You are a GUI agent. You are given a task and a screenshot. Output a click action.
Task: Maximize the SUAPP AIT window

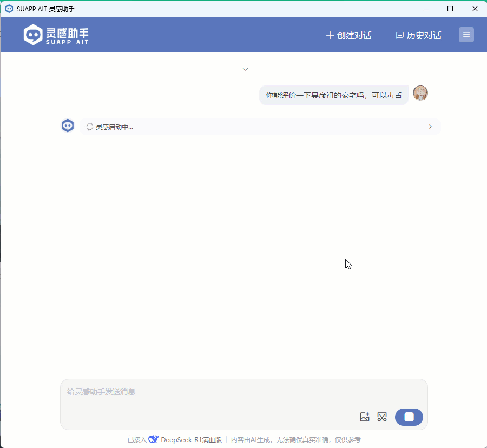tap(450, 9)
